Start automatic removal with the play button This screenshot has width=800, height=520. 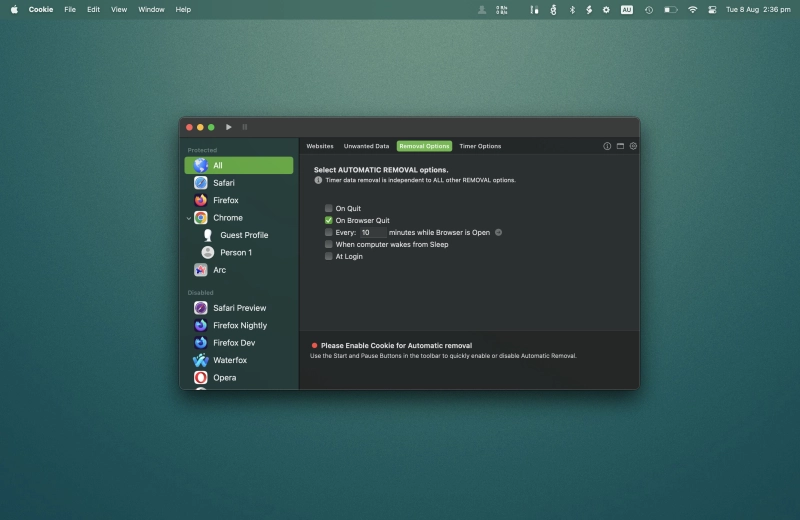pos(229,127)
